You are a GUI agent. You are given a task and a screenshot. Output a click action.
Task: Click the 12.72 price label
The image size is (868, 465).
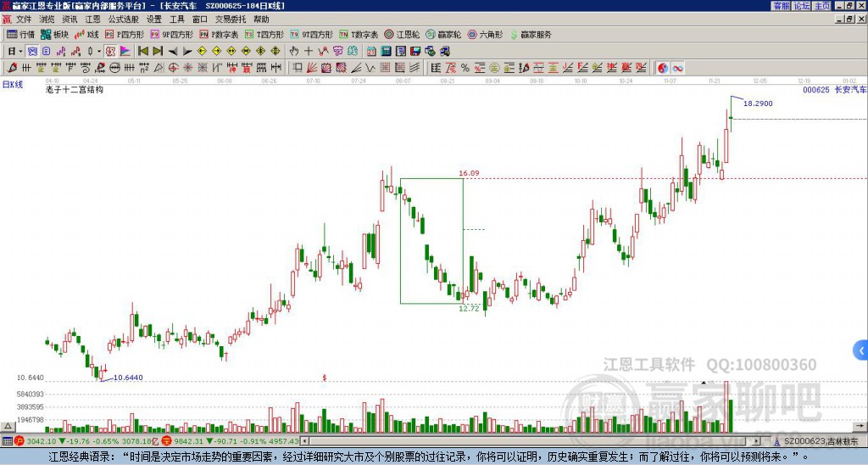[x=469, y=308]
